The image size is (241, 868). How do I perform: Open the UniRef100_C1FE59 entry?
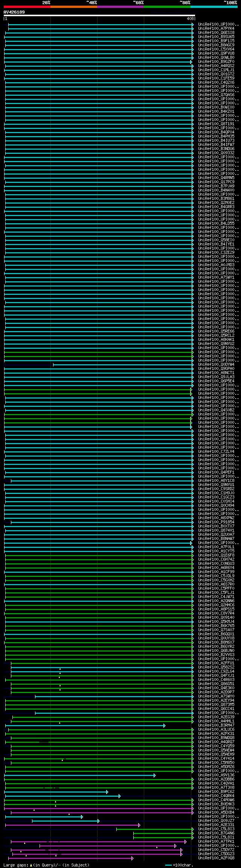[x=216, y=78]
